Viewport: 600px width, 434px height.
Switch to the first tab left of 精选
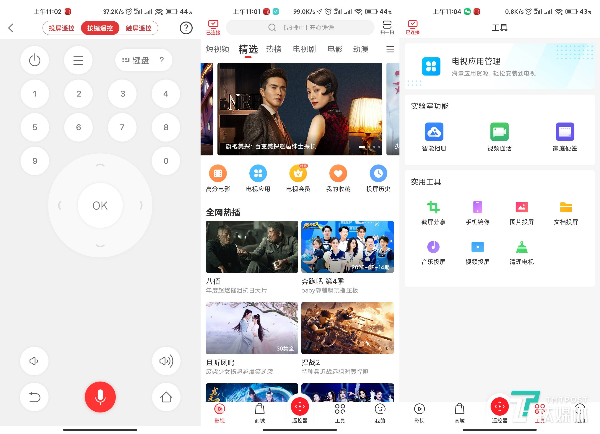(217, 49)
